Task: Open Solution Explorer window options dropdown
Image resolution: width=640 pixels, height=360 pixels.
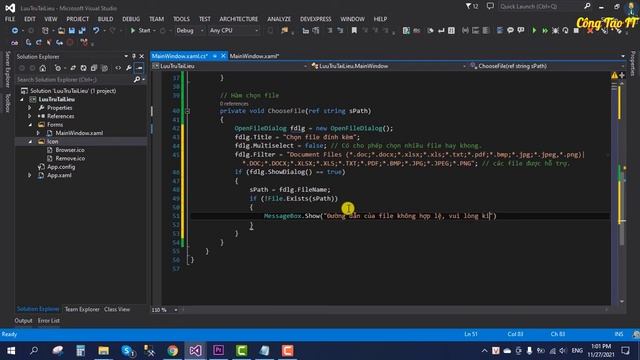Action: tap(126, 56)
